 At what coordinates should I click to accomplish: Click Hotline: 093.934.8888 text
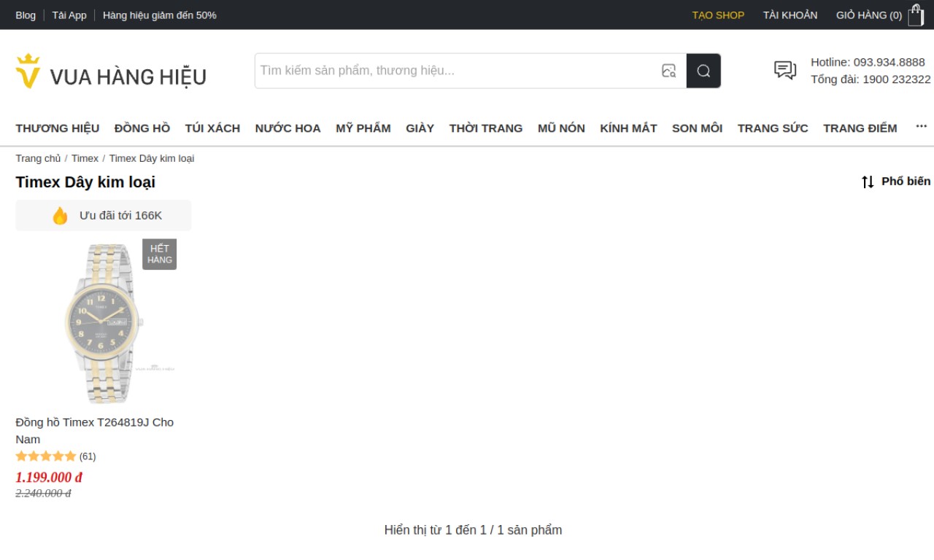tap(868, 62)
